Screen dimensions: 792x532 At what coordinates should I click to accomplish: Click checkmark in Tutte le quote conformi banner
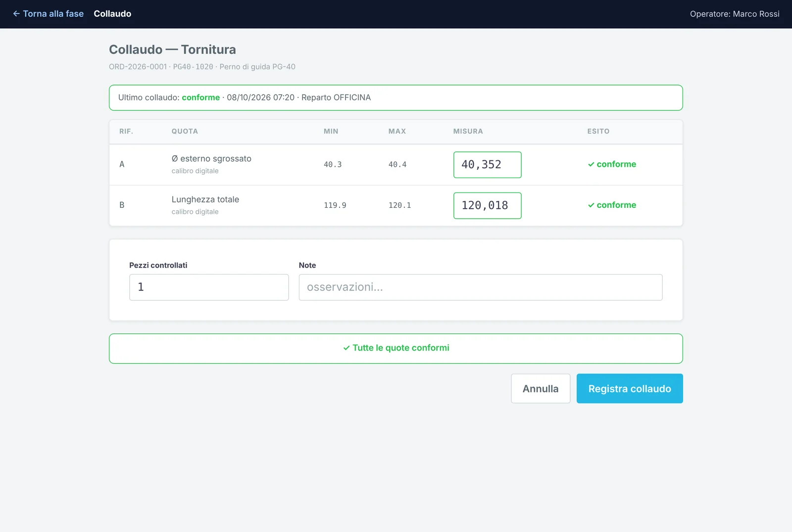[346, 348]
